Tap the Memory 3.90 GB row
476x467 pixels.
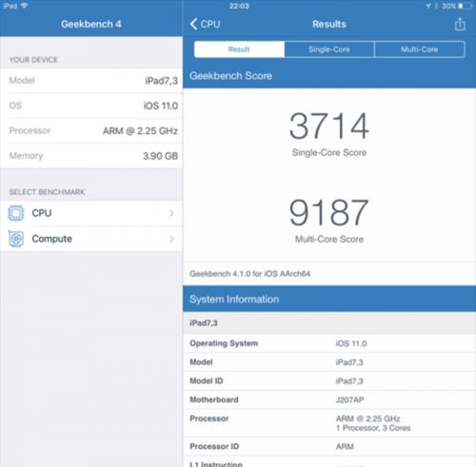pyautogui.click(x=91, y=156)
